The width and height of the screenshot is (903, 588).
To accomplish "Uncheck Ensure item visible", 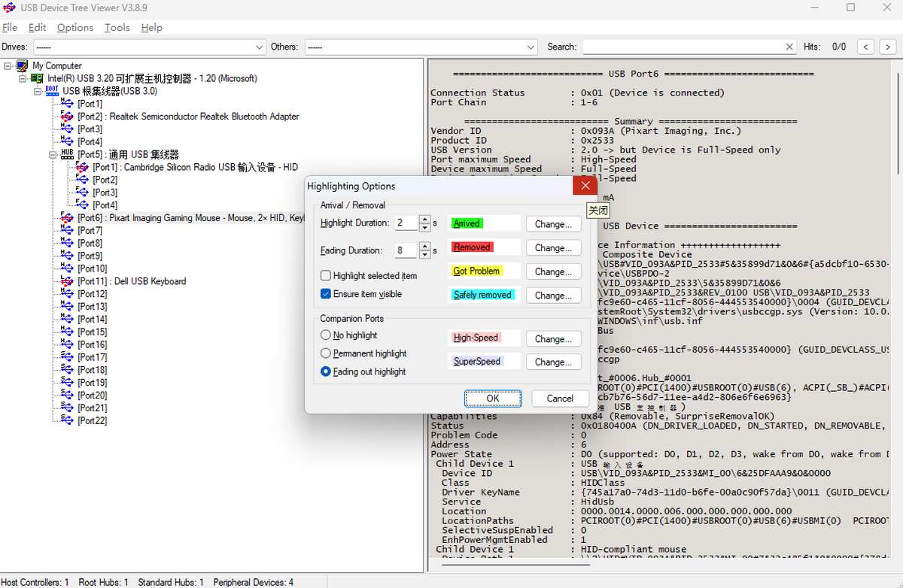I will point(326,294).
